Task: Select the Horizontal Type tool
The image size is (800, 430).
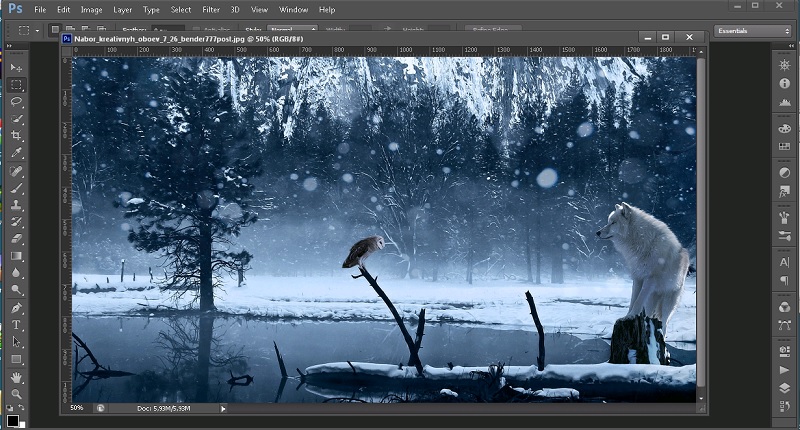Action: point(16,325)
